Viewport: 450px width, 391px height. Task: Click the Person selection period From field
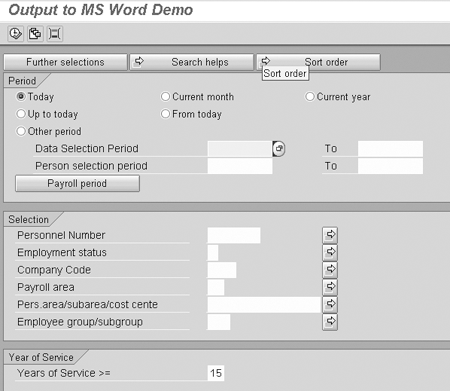point(240,166)
